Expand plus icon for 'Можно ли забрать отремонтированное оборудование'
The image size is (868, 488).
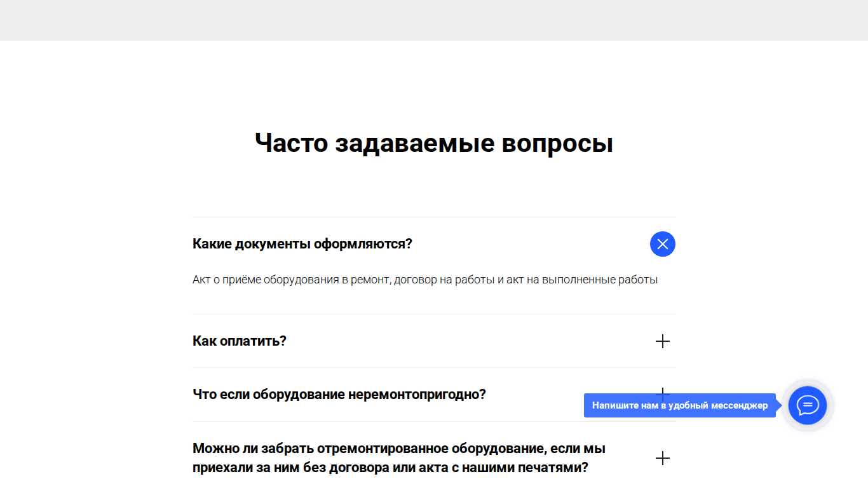(662, 458)
